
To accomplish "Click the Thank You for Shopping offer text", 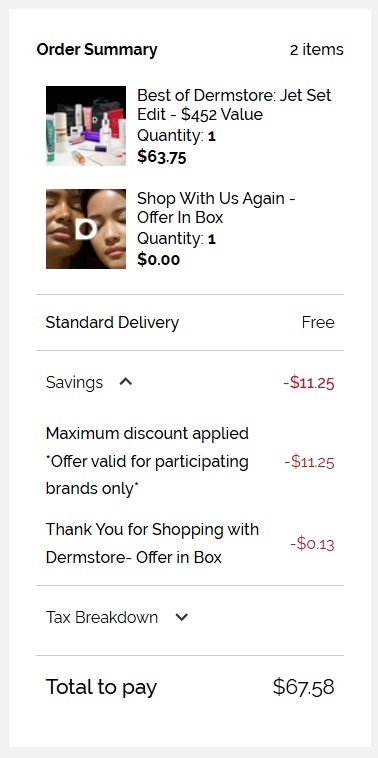I will (x=152, y=543).
